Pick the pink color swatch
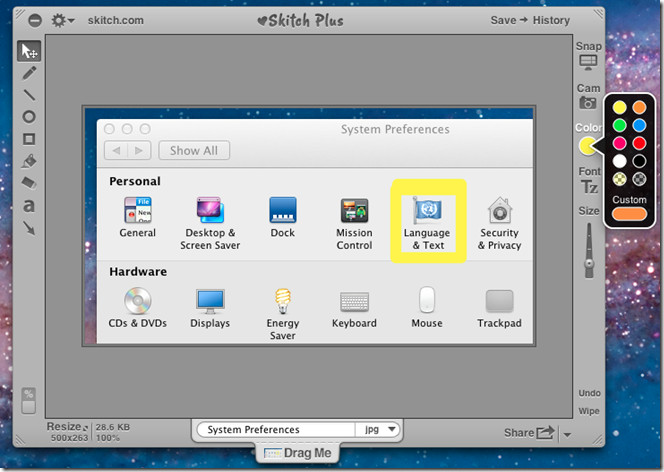664x472 pixels. pos(620,143)
